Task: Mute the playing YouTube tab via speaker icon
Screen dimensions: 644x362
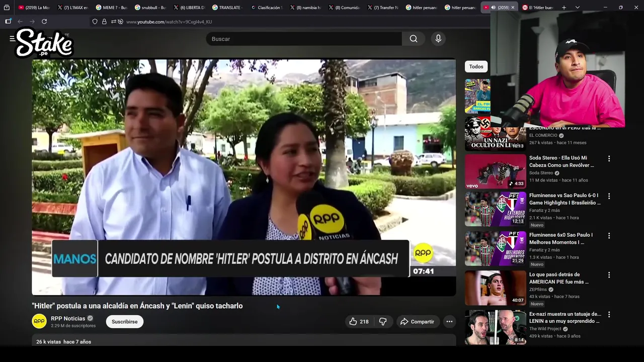Action: [493, 8]
